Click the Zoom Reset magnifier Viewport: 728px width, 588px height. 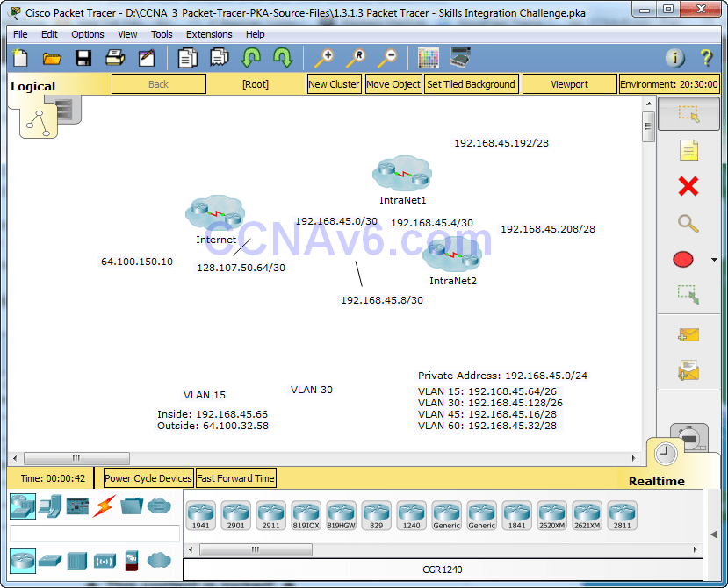pyautogui.click(x=356, y=58)
